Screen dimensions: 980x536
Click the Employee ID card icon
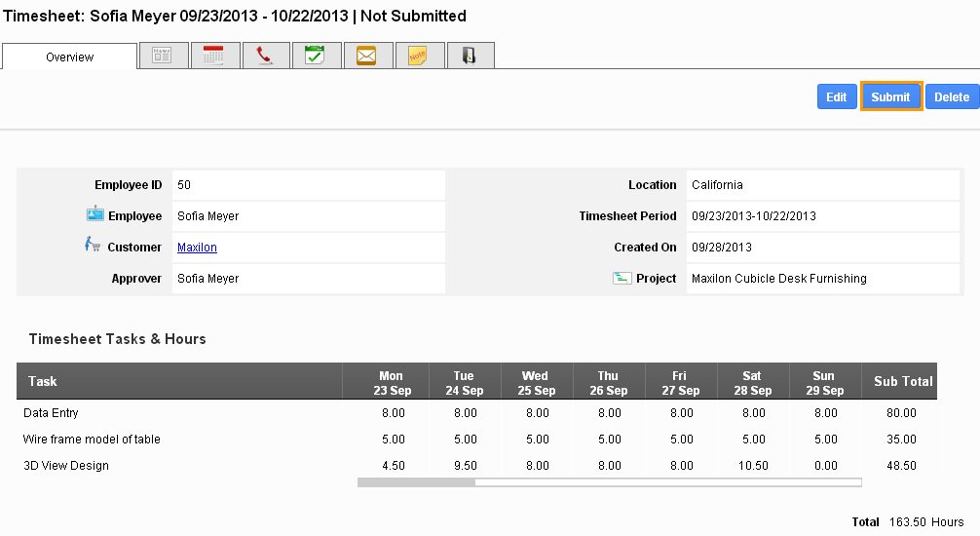(94, 215)
